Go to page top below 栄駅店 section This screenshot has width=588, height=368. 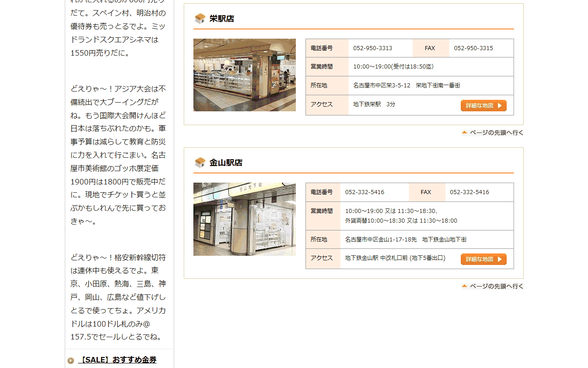pos(492,132)
